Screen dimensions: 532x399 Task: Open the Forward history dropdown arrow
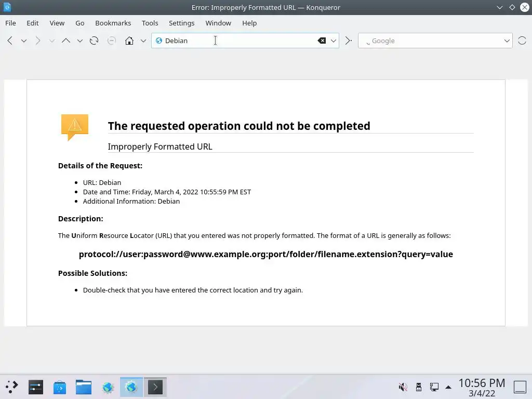click(x=51, y=41)
